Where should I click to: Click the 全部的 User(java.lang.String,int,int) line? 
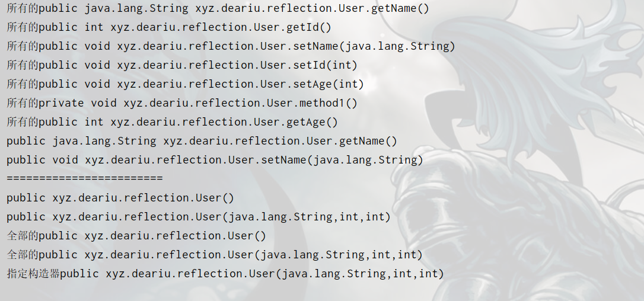(x=215, y=255)
